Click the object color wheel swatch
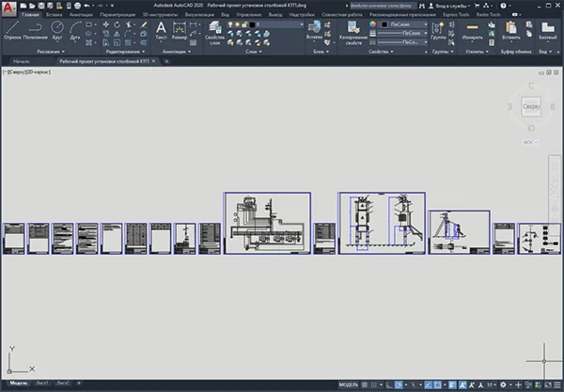 (372, 24)
